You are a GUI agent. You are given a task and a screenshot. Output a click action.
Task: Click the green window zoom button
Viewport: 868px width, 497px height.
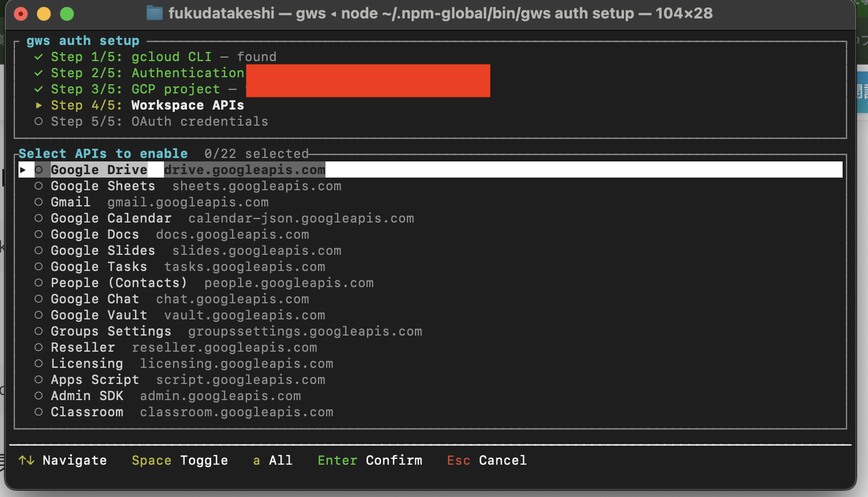click(67, 13)
